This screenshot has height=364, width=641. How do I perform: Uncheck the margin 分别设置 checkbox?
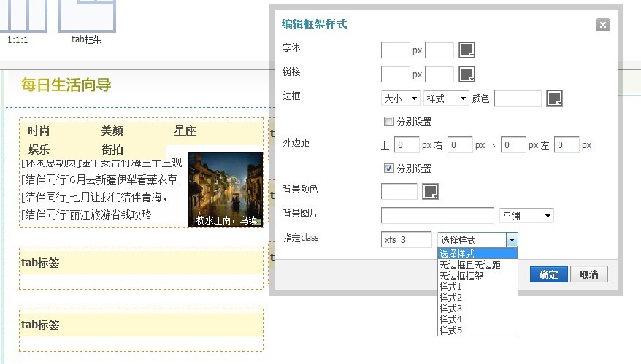pos(388,168)
